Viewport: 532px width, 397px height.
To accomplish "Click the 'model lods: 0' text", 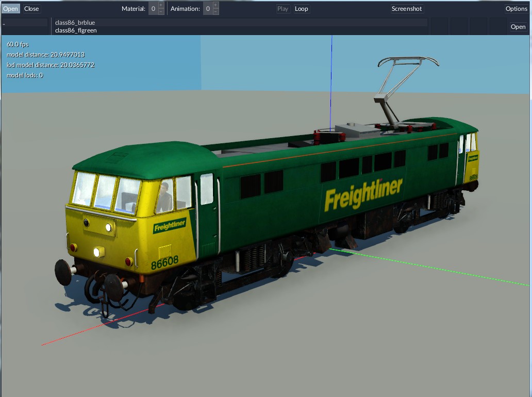I will (x=25, y=75).
